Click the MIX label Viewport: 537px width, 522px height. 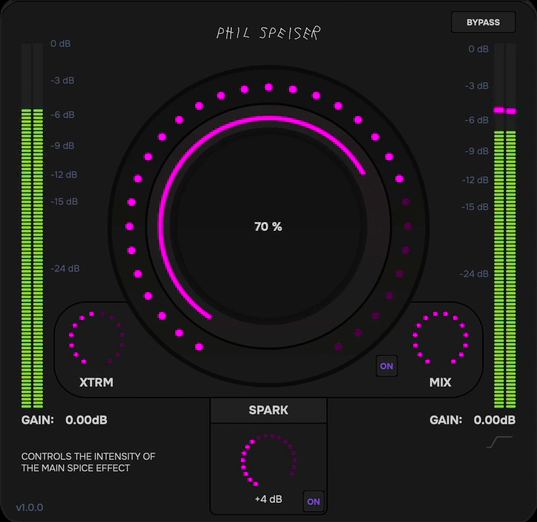click(440, 382)
